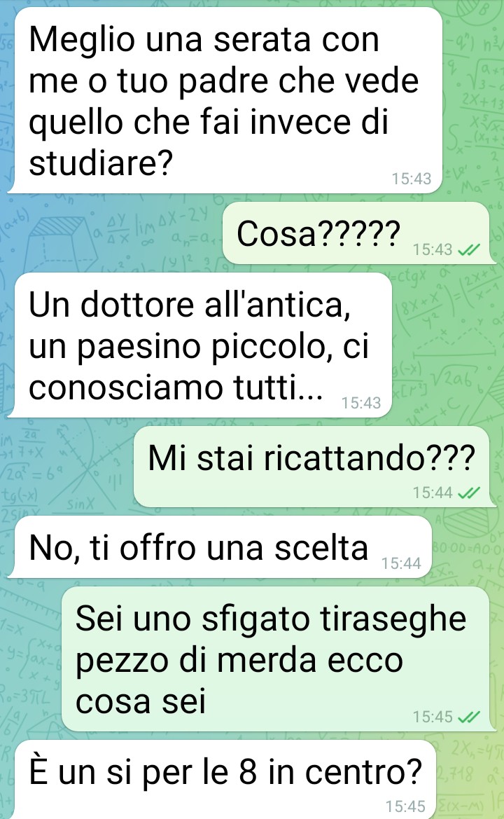The image size is (504, 819).
Task: Select the 'Meglio una serata con me' message
Action: [x=227, y=101]
